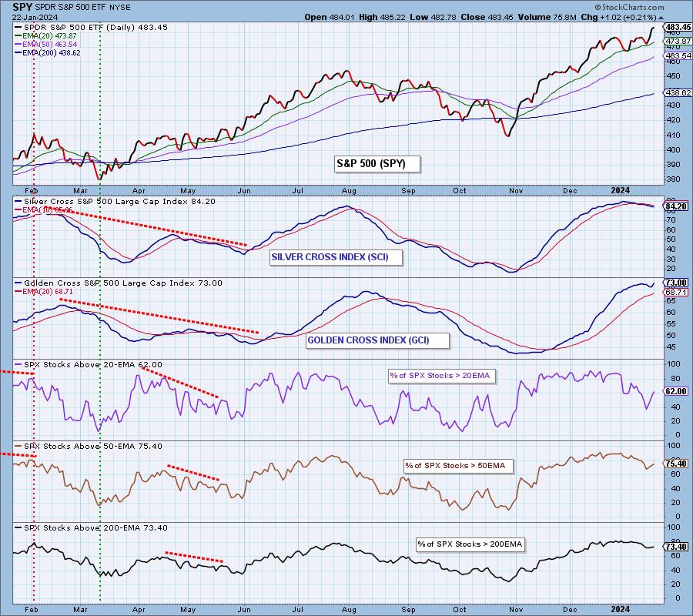Click the 390 tick on the price axis
Image resolution: width=693 pixels, height=616 pixels.
(674, 164)
